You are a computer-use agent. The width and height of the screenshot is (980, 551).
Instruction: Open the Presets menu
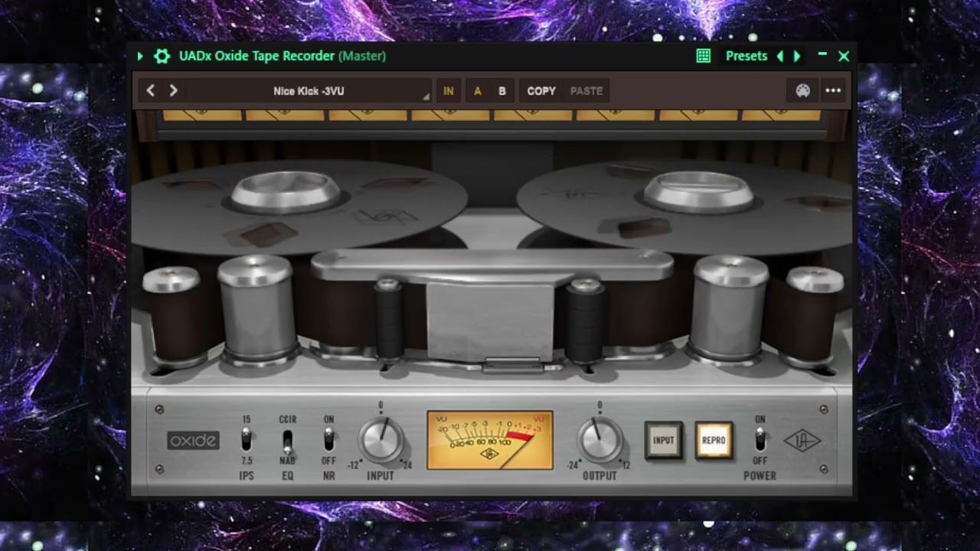[746, 56]
